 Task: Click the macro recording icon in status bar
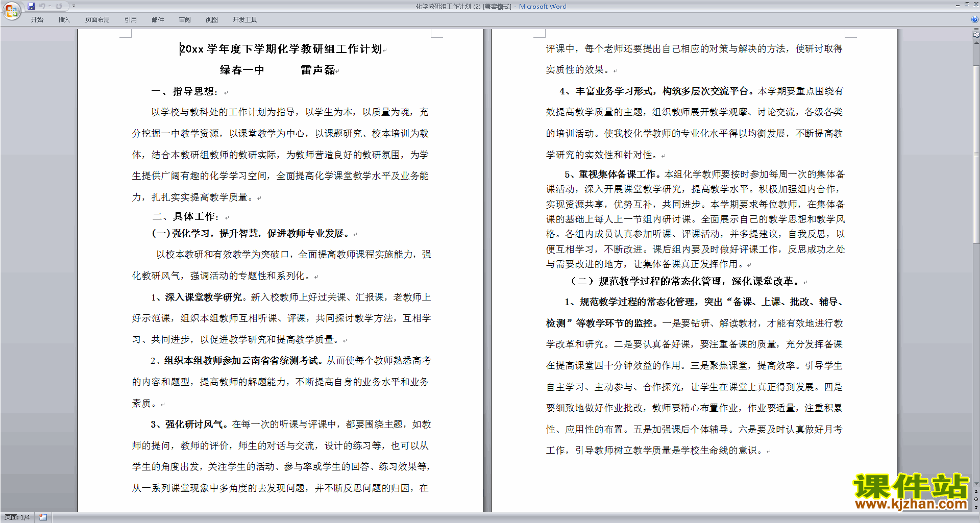pos(43,517)
